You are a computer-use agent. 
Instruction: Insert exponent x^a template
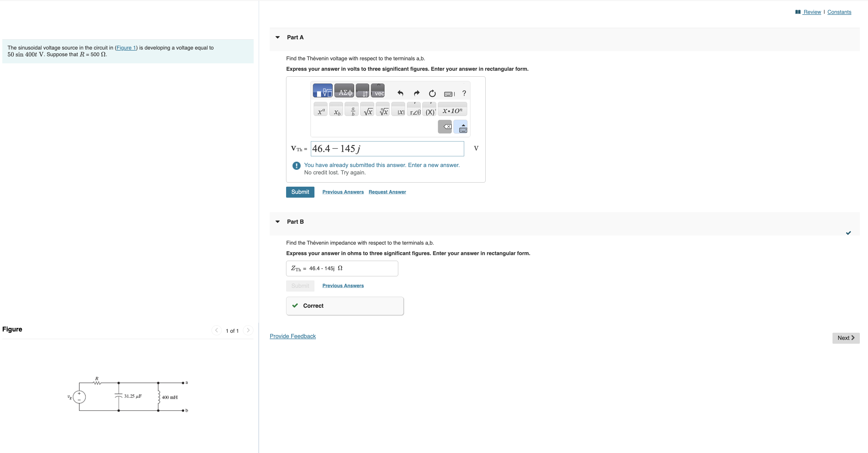click(x=320, y=109)
